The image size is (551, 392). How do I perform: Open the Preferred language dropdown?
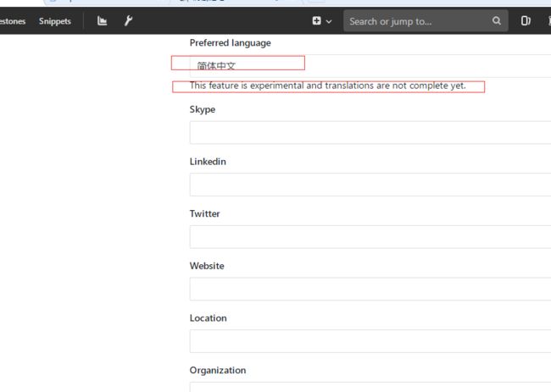point(370,66)
